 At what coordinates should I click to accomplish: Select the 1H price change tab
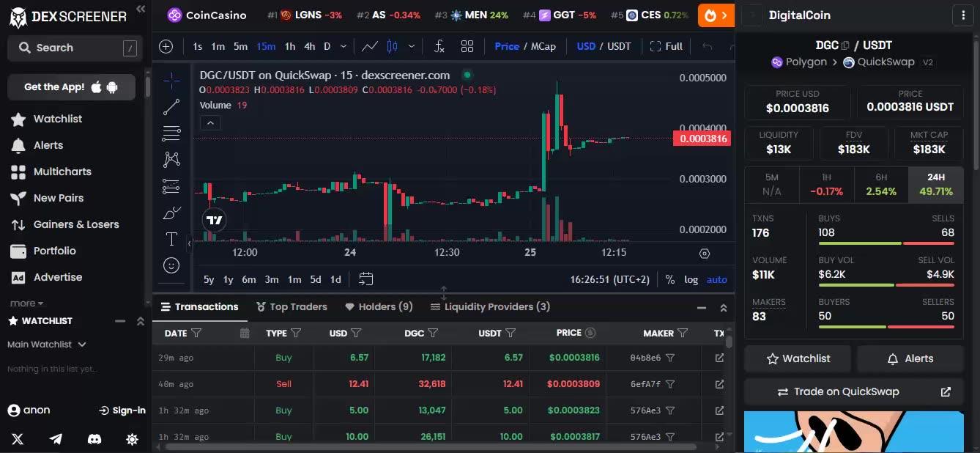click(826, 185)
